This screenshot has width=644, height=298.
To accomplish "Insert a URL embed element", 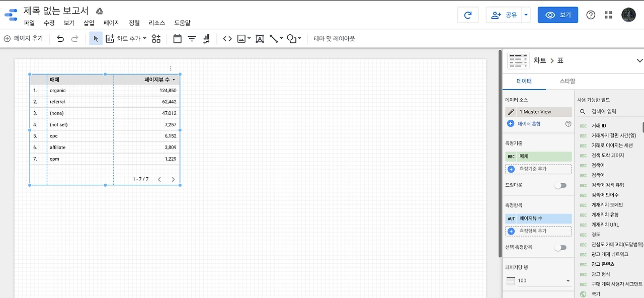I will coord(227,38).
